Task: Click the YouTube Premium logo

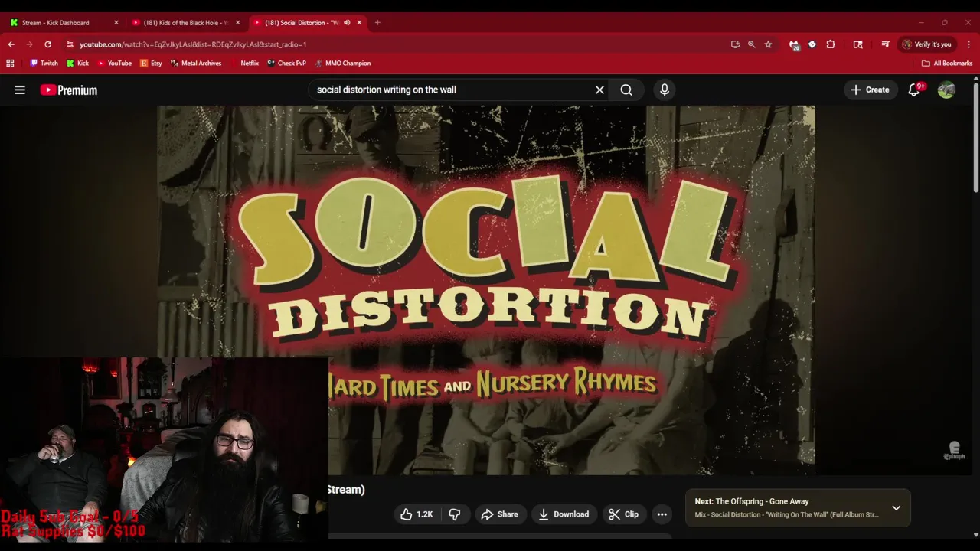Action: [x=69, y=90]
